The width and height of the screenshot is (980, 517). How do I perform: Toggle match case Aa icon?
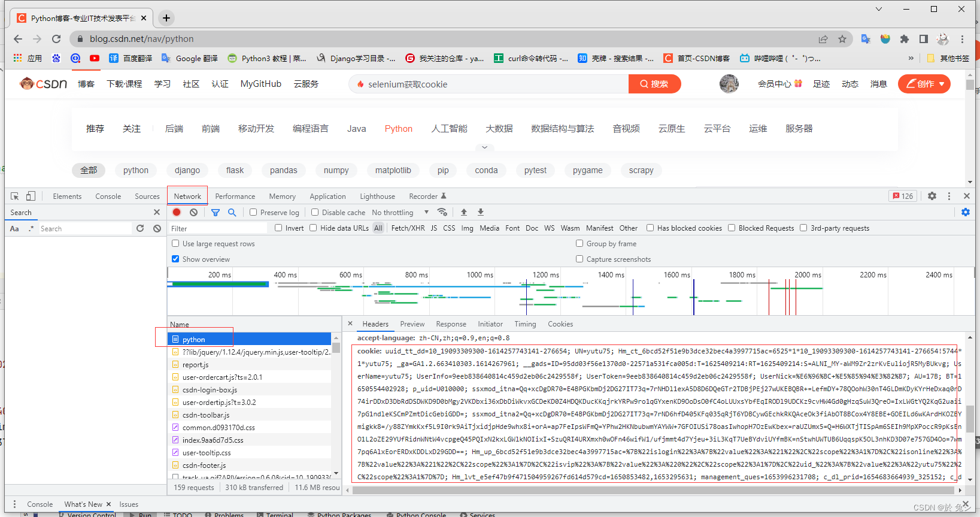14,229
